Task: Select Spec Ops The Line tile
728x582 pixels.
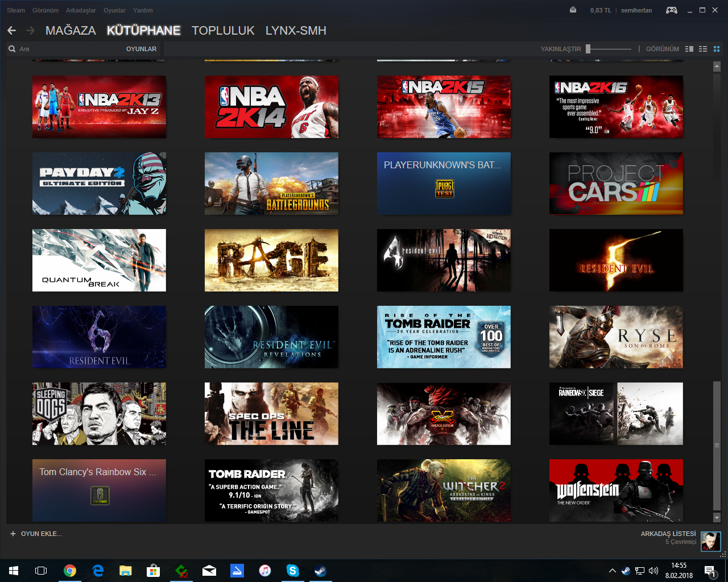Action: tap(271, 414)
